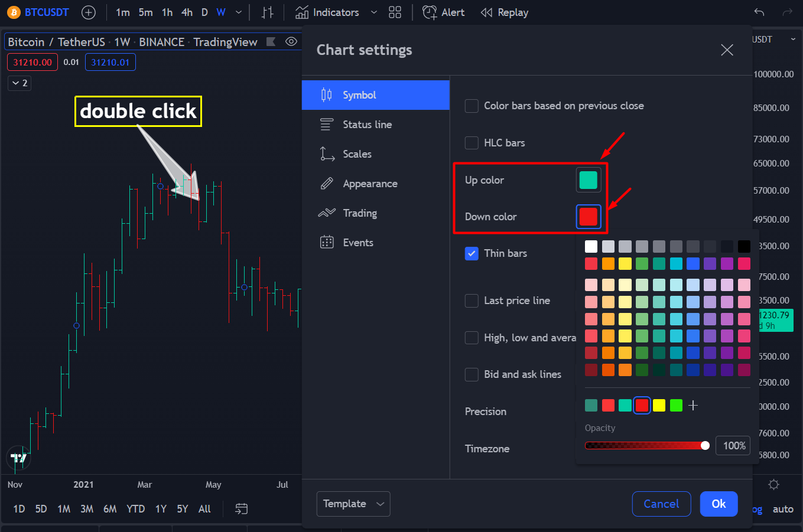Viewport: 803px width, 532px height.
Task: Pick the black color in palette
Action: pos(745,246)
